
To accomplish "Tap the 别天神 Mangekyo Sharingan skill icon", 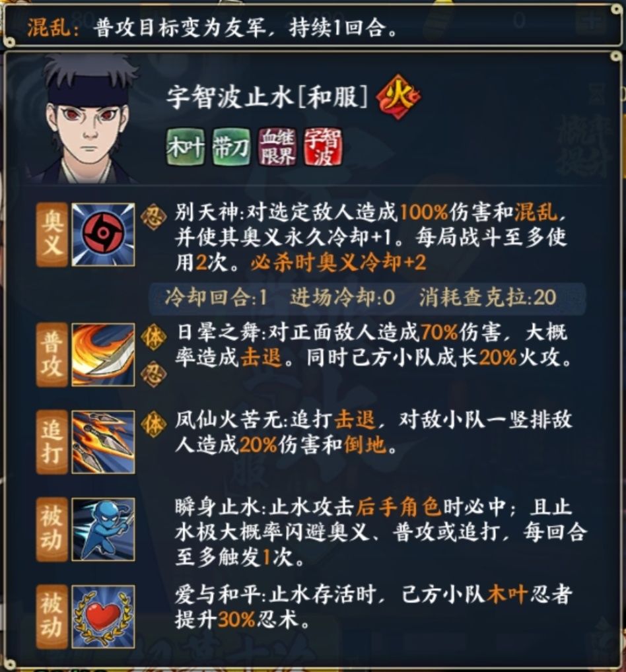I will coord(103,235).
